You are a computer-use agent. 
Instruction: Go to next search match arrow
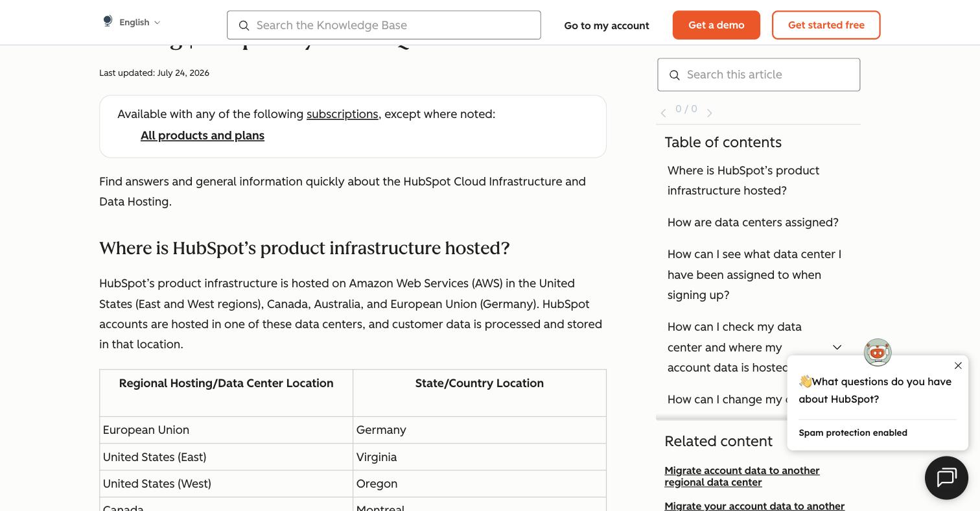[709, 113]
